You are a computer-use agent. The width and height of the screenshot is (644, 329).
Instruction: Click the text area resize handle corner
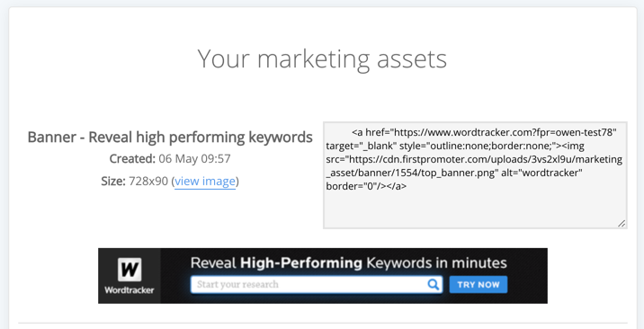pos(622,224)
